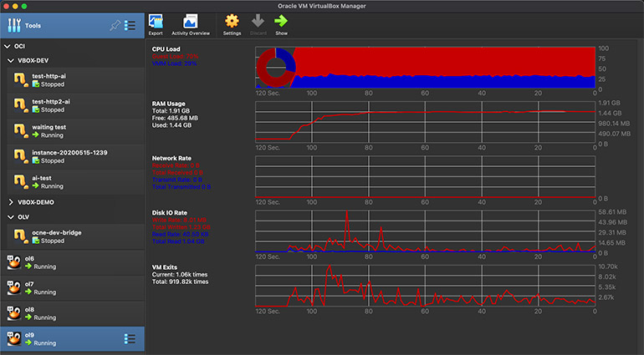Click the Disk IO rate graph
The image size is (644, 355).
(425, 231)
